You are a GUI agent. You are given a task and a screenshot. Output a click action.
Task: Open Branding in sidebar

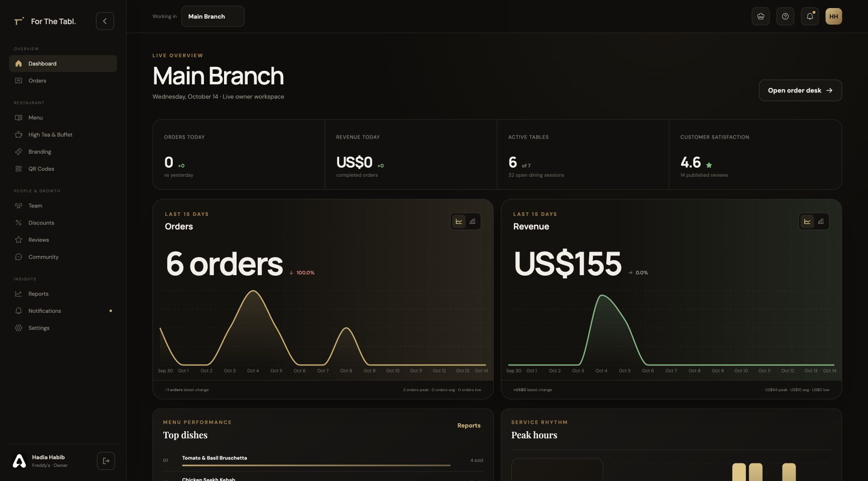63,152
